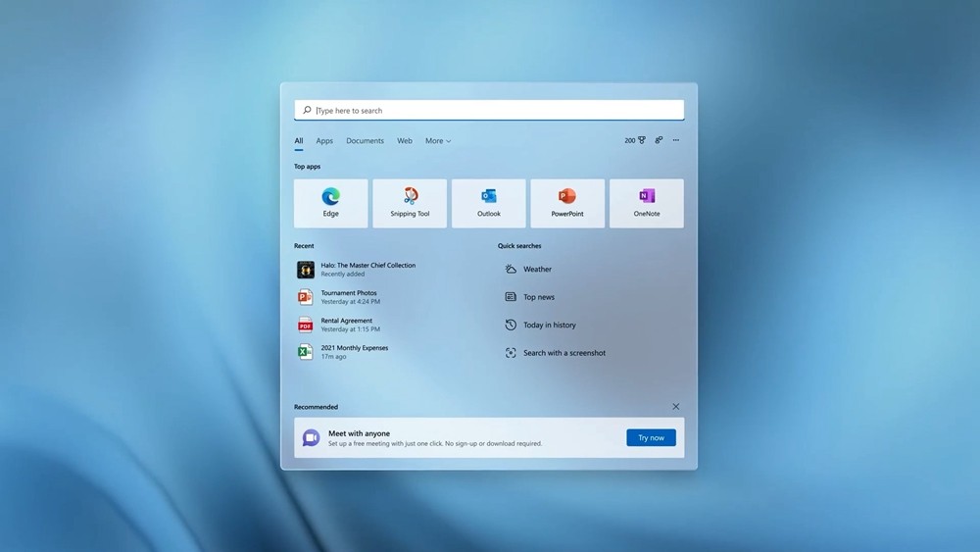Switch to the Documents tab
Image resolution: width=980 pixels, height=552 pixels.
click(x=365, y=140)
